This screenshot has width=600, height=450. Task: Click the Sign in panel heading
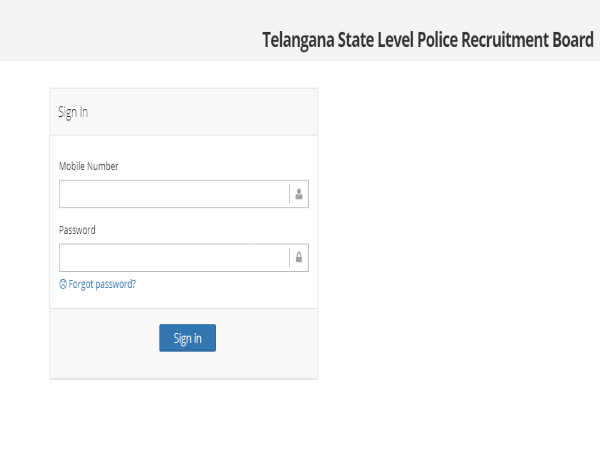click(x=73, y=112)
